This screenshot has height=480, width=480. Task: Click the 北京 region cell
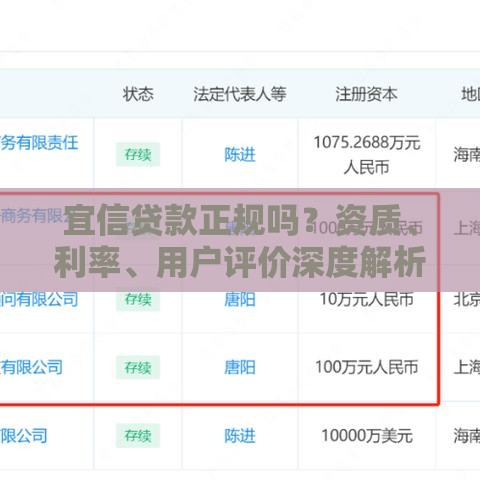tap(467, 299)
